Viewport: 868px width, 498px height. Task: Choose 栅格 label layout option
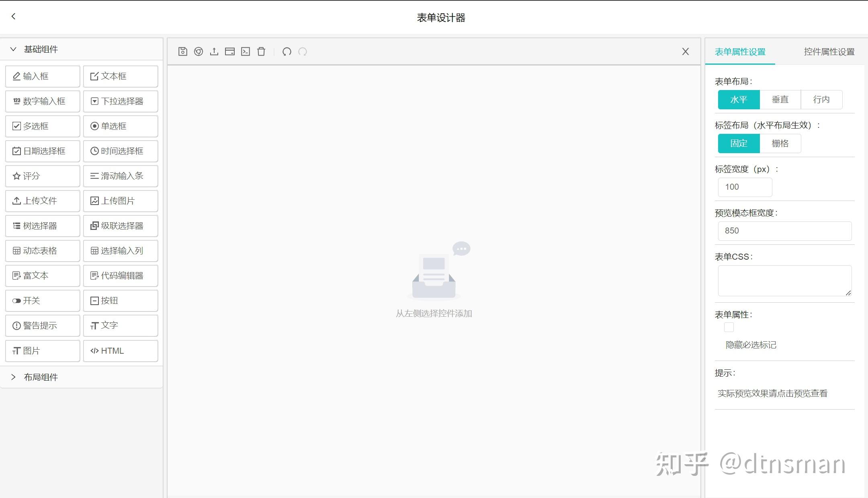[780, 143]
